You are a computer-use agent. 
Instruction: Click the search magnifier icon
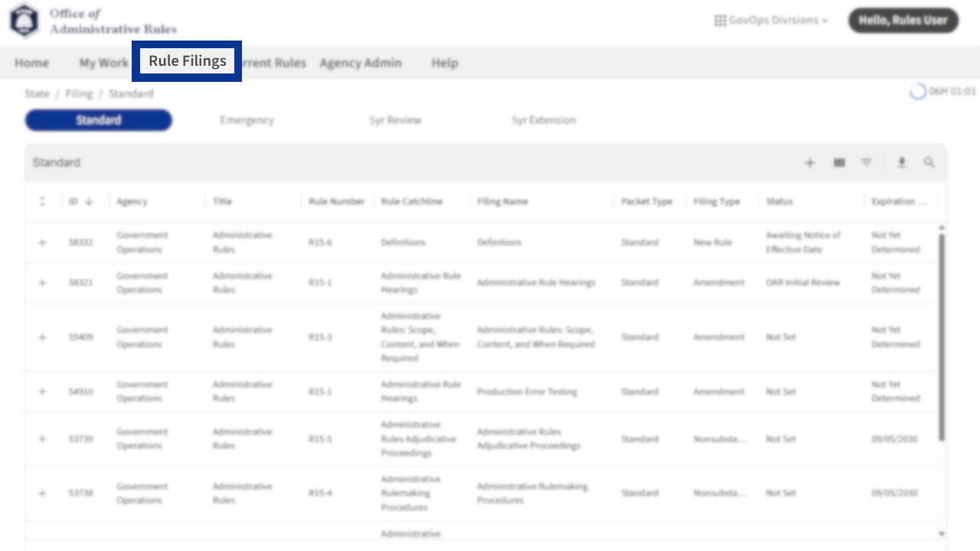tap(929, 162)
